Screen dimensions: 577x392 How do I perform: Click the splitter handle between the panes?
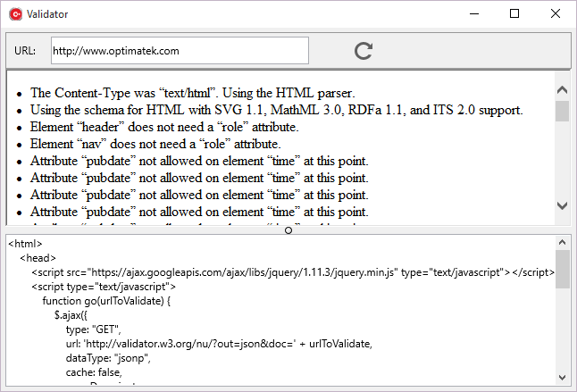(288, 230)
